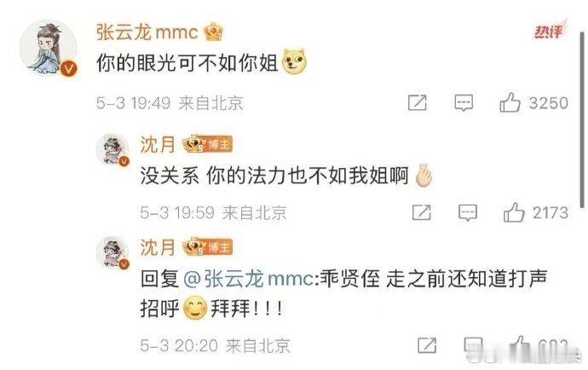
Task: Tap comment icon on 沈月's 19:59 reply
Action: tap(468, 213)
